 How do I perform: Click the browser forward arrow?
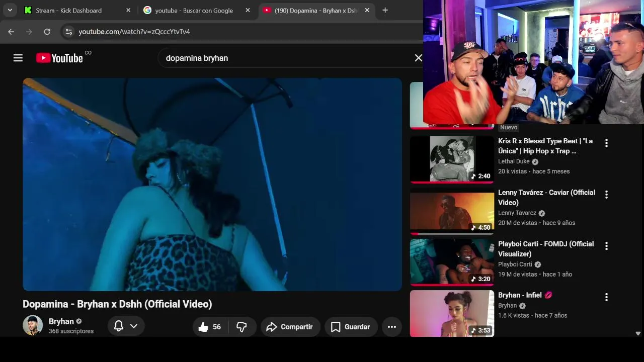[x=29, y=32]
